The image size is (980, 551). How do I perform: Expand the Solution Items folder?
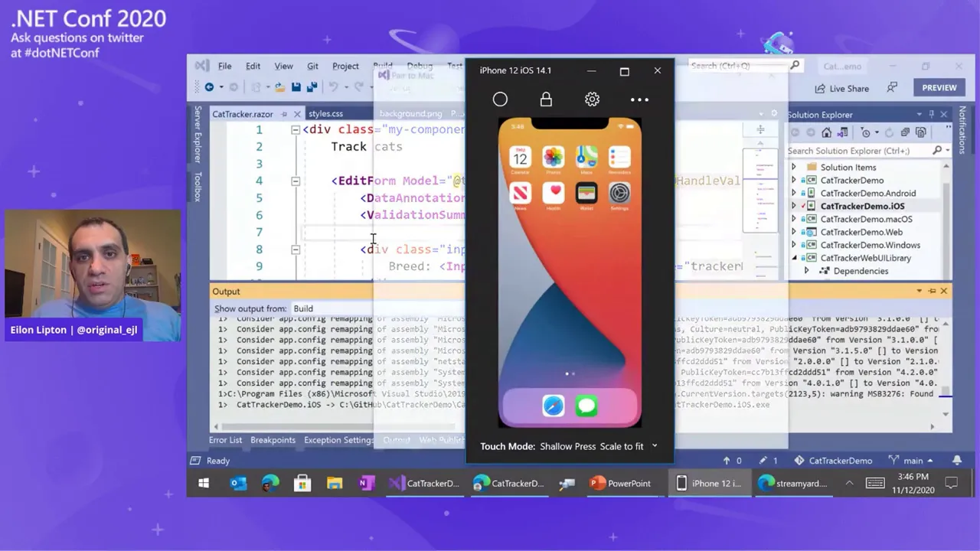tap(793, 167)
